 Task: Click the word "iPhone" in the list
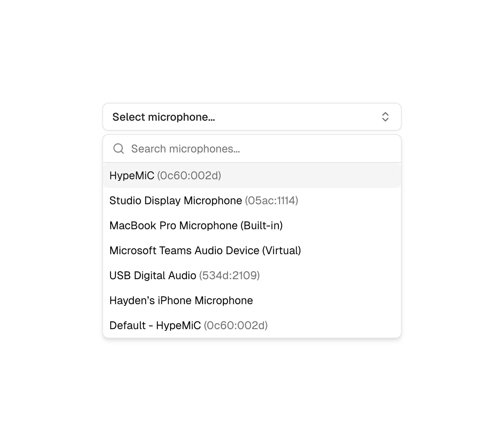pos(175,300)
